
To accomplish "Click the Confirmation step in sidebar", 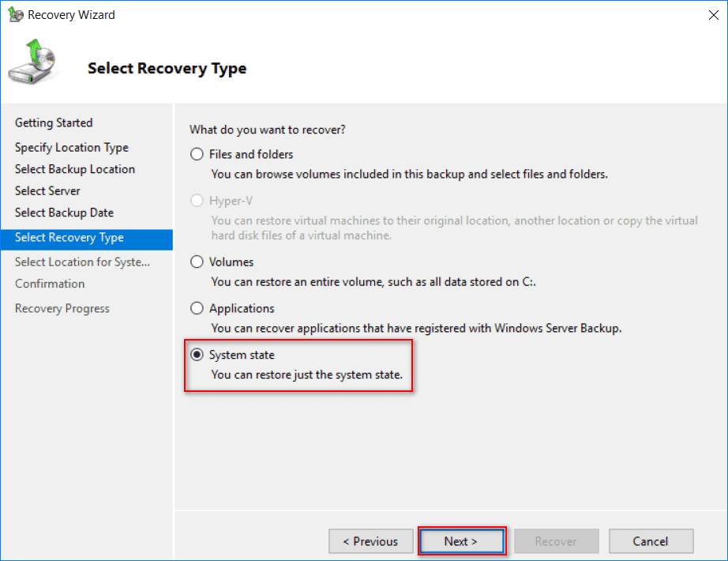I will [50, 284].
